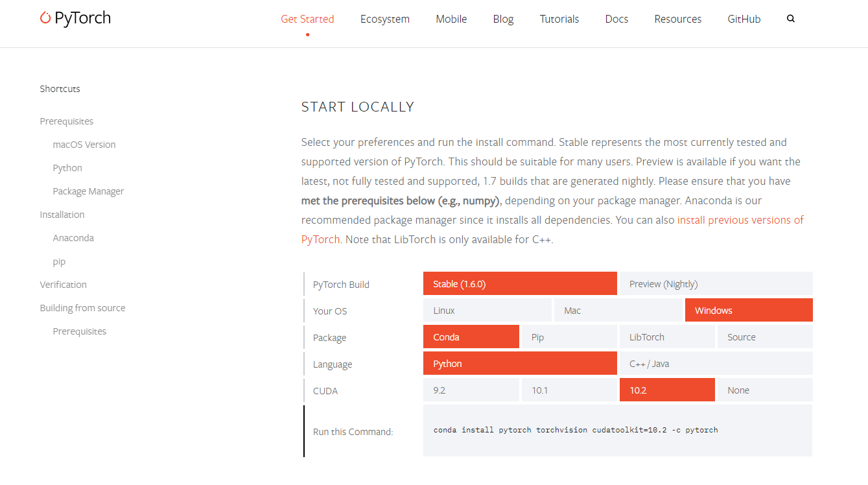Open the Ecosystem menu
The height and width of the screenshot is (485, 868).
(385, 19)
